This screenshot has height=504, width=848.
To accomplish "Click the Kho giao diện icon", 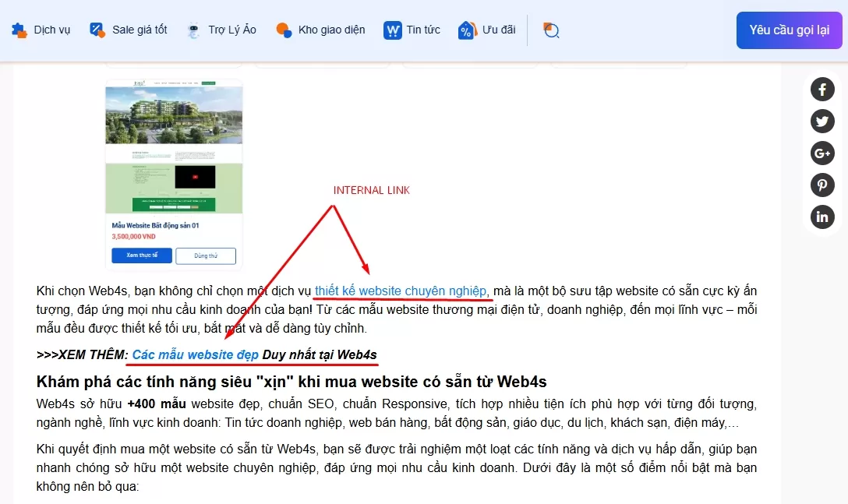I will (x=284, y=30).
